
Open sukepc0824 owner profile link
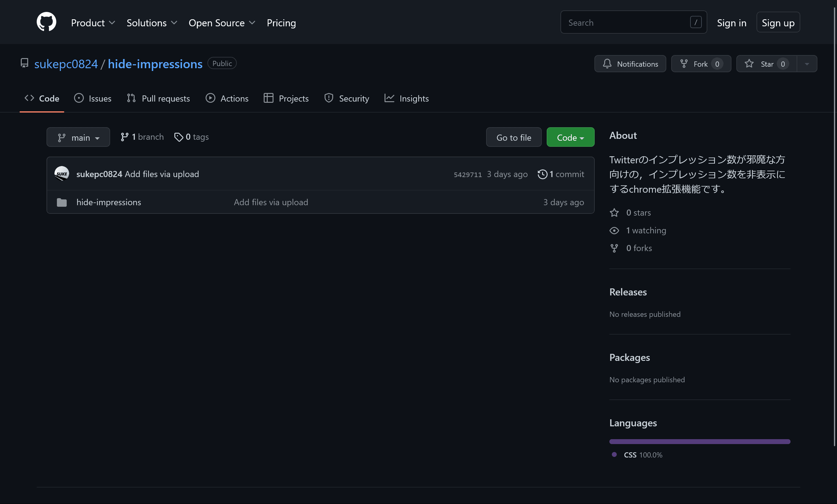point(66,64)
